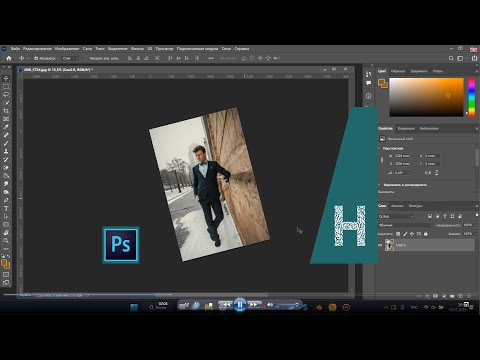Select the Gradient tool
Screen dimensions: 480x360
pos(6,176)
